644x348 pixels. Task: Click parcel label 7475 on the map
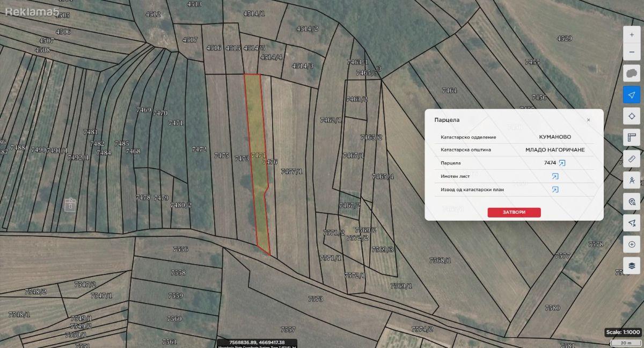pyautogui.click(x=222, y=156)
